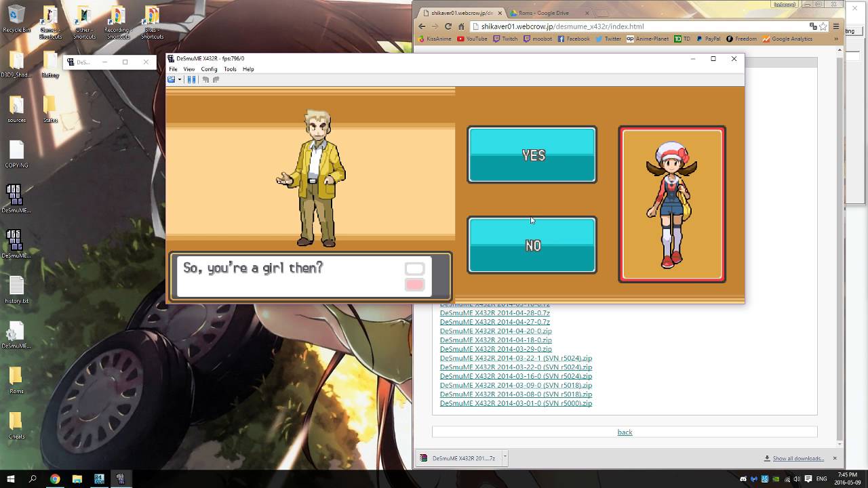This screenshot has width=868, height=488.
Task: Bookmark this page with the star icon
Action: 823,26
